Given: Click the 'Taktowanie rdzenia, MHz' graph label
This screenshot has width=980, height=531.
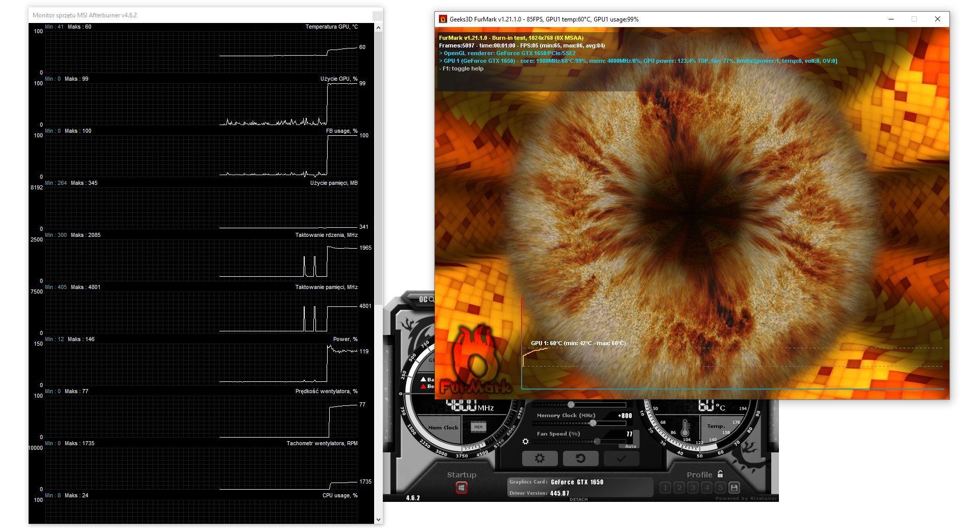Looking at the screenshot, I should coord(326,235).
